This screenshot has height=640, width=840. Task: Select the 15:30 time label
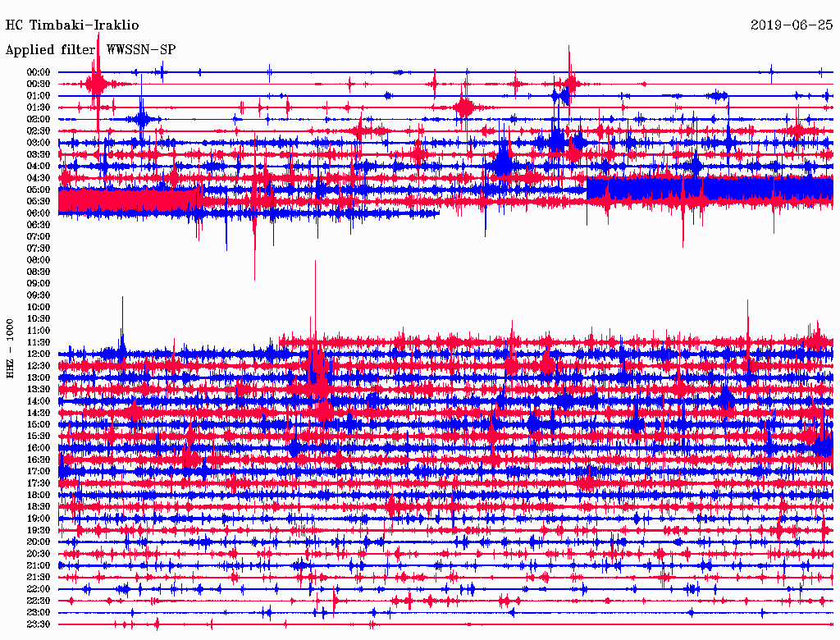(39, 437)
